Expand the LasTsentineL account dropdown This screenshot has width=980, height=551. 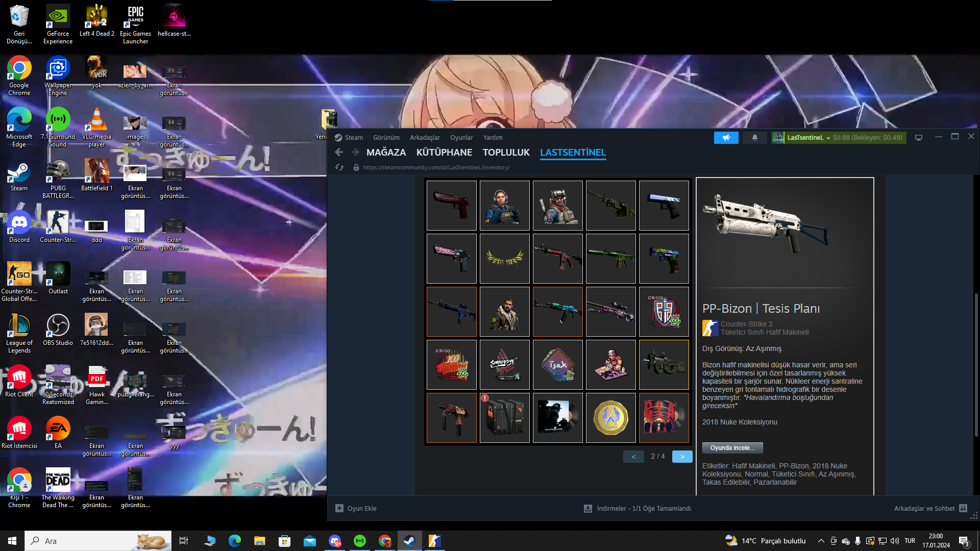click(x=828, y=138)
